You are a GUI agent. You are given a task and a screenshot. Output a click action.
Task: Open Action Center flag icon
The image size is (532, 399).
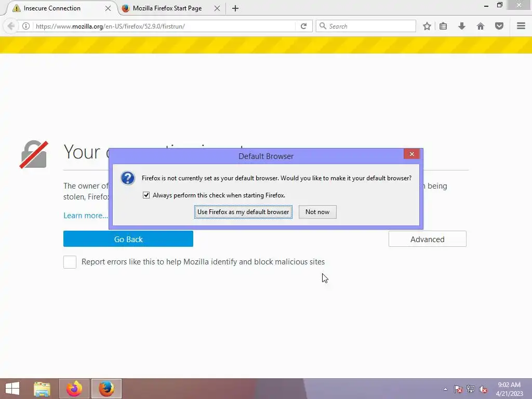(458, 389)
